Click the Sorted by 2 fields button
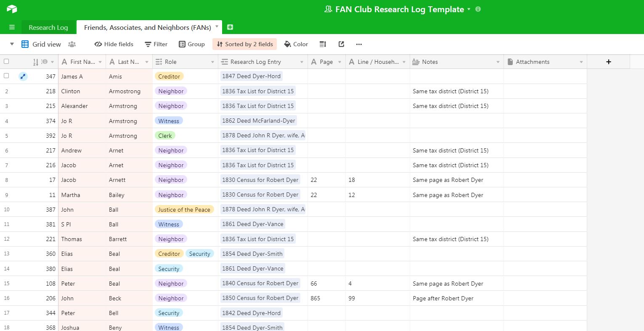Image resolution: width=644 pixels, height=331 pixels. (244, 44)
